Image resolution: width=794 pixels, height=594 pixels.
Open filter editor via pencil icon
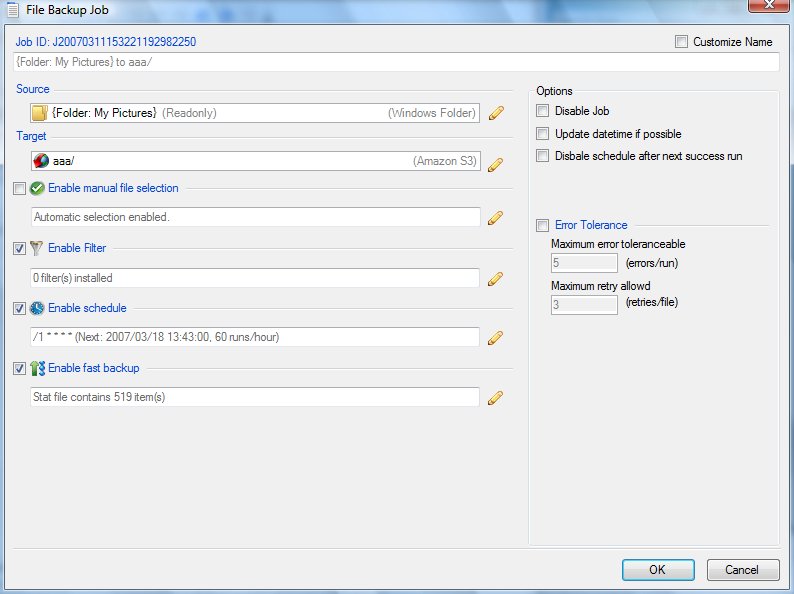495,279
